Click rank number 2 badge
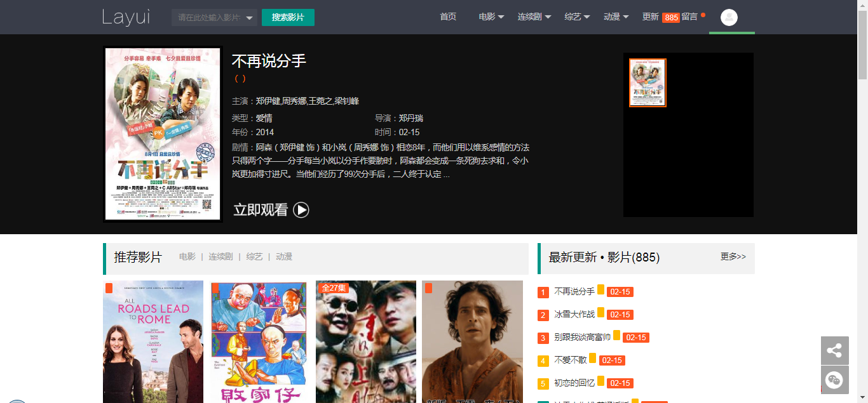Image resolution: width=868 pixels, height=403 pixels. pos(543,315)
